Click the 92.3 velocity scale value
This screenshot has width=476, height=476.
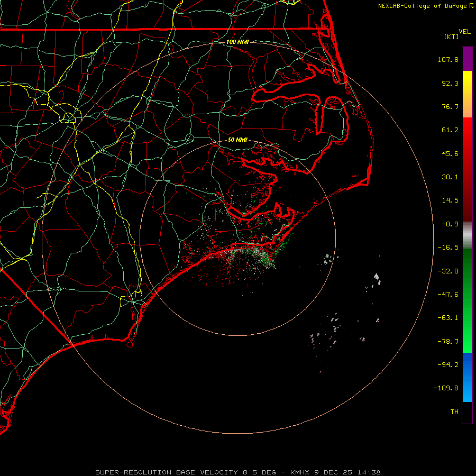pyautogui.click(x=450, y=83)
